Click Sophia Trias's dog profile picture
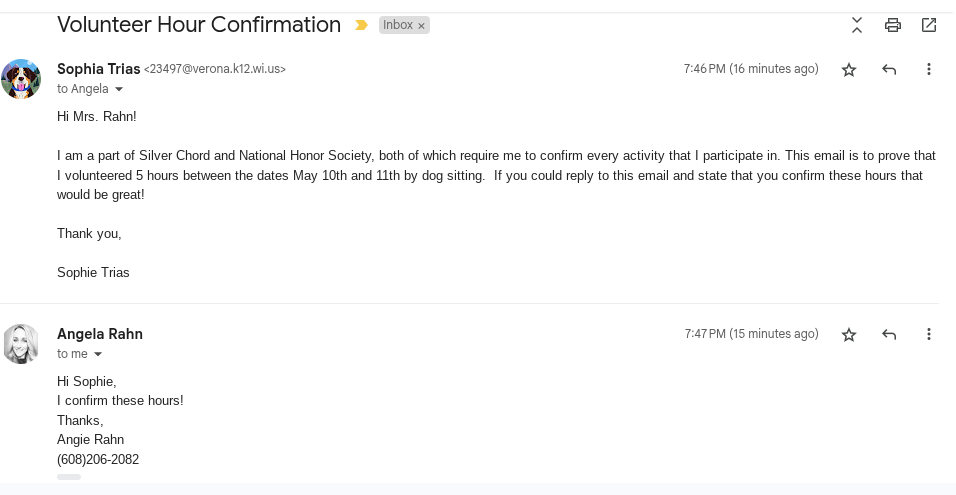 click(21, 79)
